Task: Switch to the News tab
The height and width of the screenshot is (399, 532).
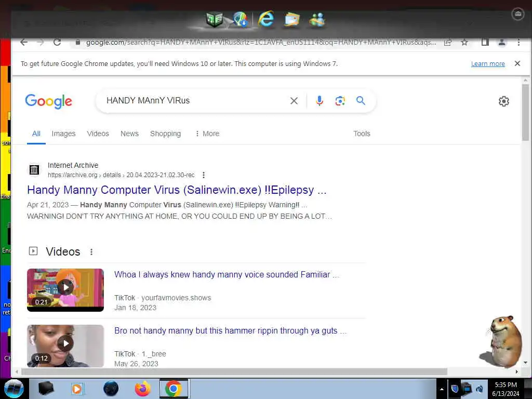Action: [x=129, y=134]
